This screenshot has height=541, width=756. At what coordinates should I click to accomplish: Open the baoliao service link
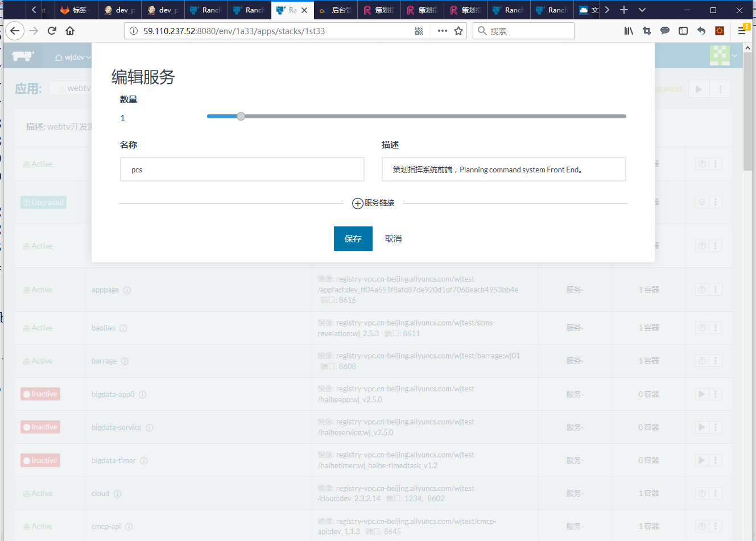(104, 328)
